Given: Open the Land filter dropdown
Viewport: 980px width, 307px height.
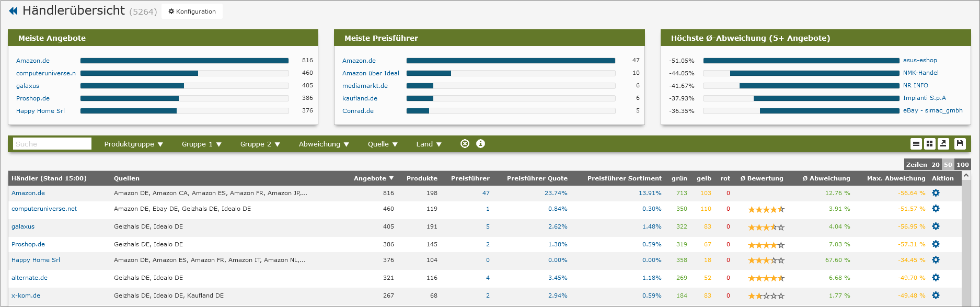Looking at the screenshot, I should (x=429, y=144).
